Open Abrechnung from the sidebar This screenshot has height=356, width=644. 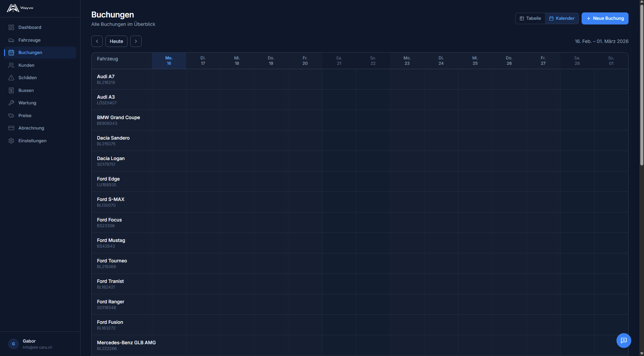click(31, 128)
